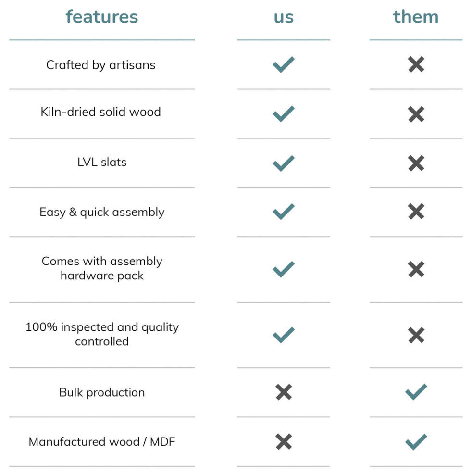Screen dimensions: 472x476
Task: Click the them checkmark for Manufactured wood / MDF
Action: tap(416, 441)
